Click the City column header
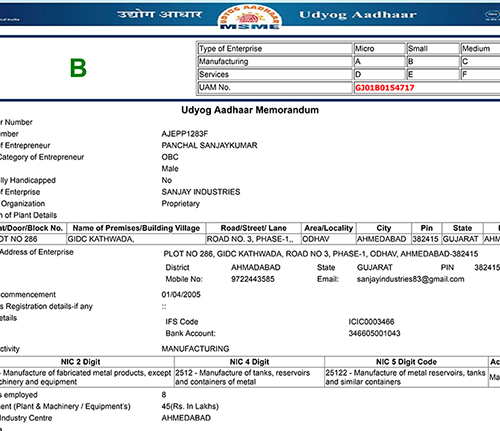The height and width of the screenshot is (431, 500). [x=384, y=228]
